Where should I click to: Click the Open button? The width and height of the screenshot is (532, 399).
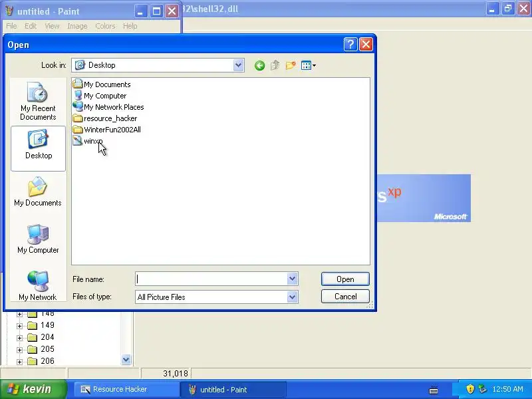[x=345, y=279]
